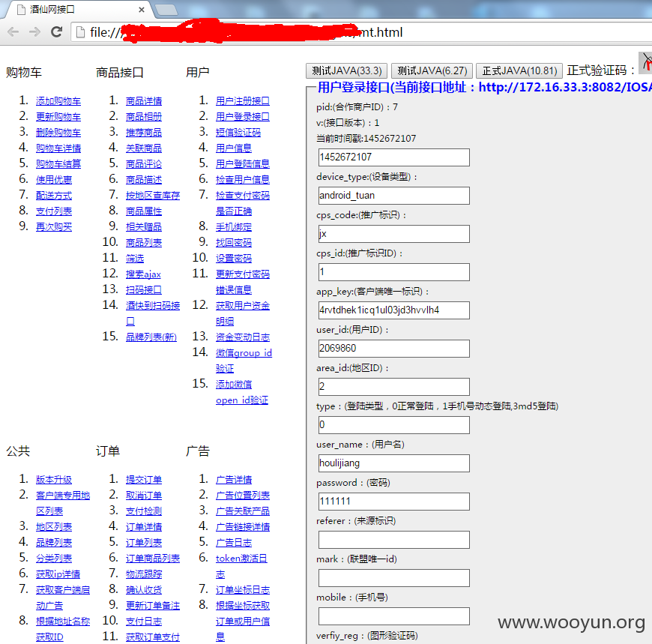Image resolution: width=652 pixels, height=644 pixels.
Task: Open a new browser tab
Action: click(x=166, y=10)
